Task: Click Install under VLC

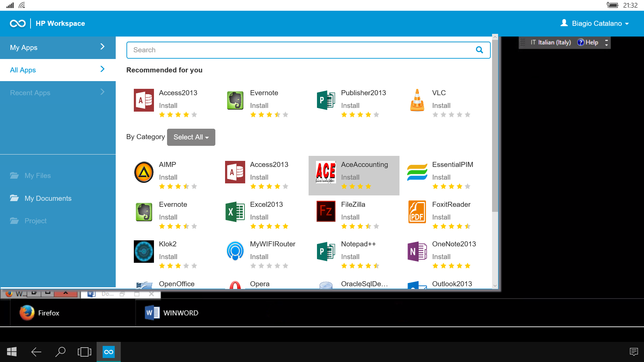Action: [x=441, y=106]
